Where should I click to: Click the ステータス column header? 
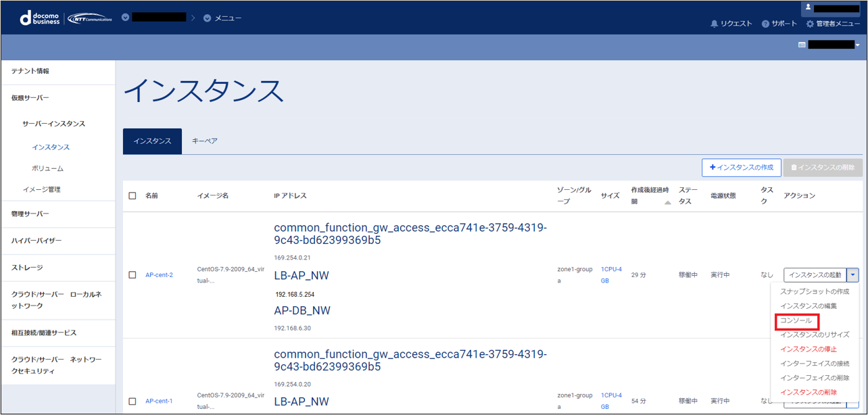688,196
